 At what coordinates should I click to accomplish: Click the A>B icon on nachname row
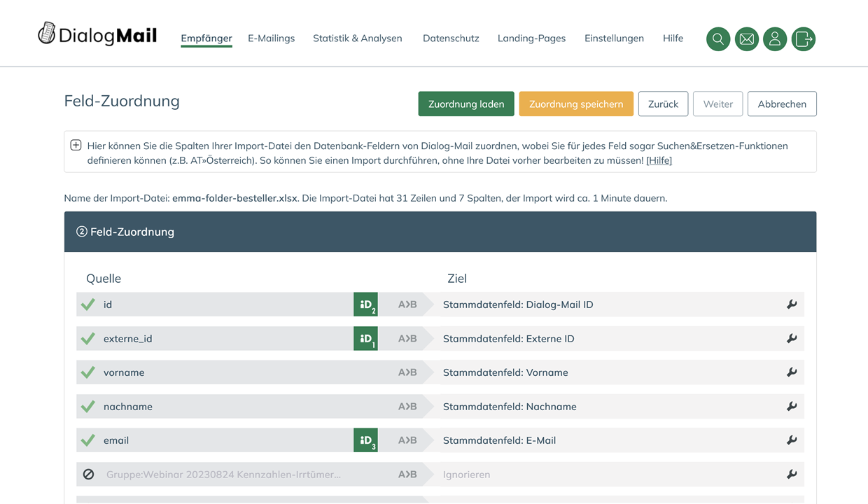(407, 407)
